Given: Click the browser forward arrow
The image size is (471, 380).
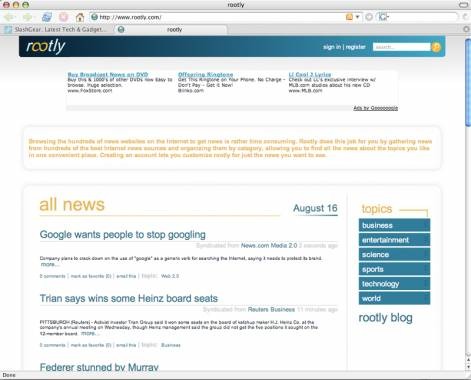Looking at the screenshot, I should click(x=27, y=17).
